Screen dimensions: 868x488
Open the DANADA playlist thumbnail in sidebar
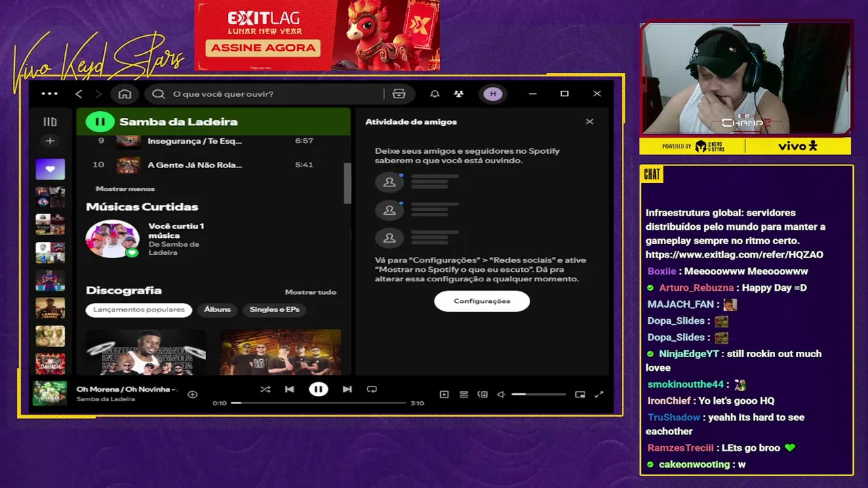tap(50, 363)
